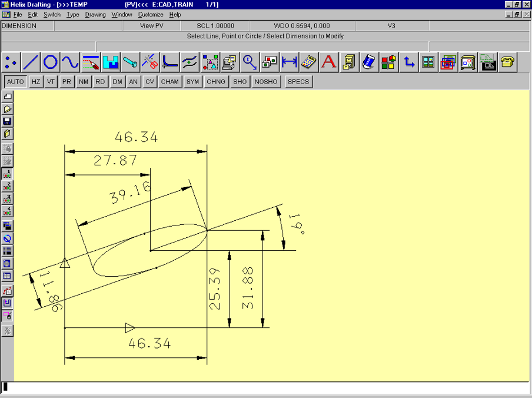The height and width of the screenshot is (398, 532).
Task: Open the Drawing menu
Action: tap(95, 14)
